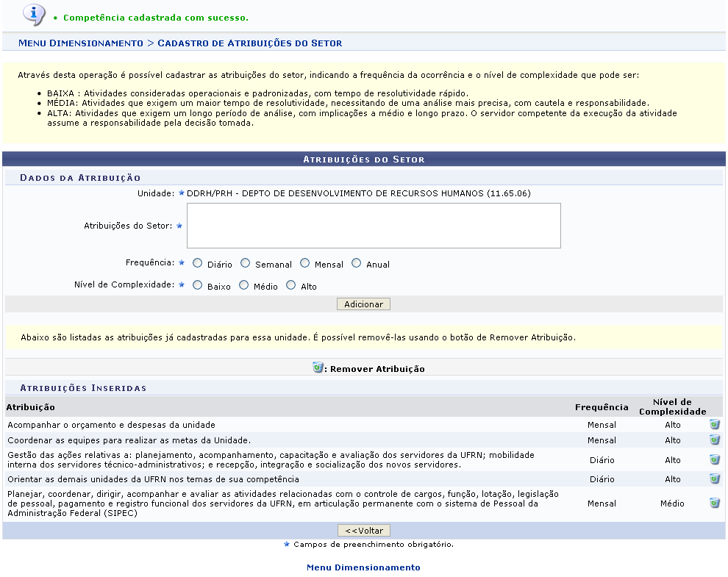728x577 pixels.
Task: Set complexity level to Alto
Action: (x=291, y=285)
